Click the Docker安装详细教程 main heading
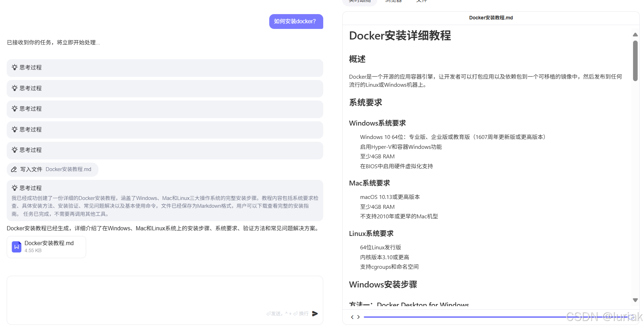 click(x=400, y=36)
